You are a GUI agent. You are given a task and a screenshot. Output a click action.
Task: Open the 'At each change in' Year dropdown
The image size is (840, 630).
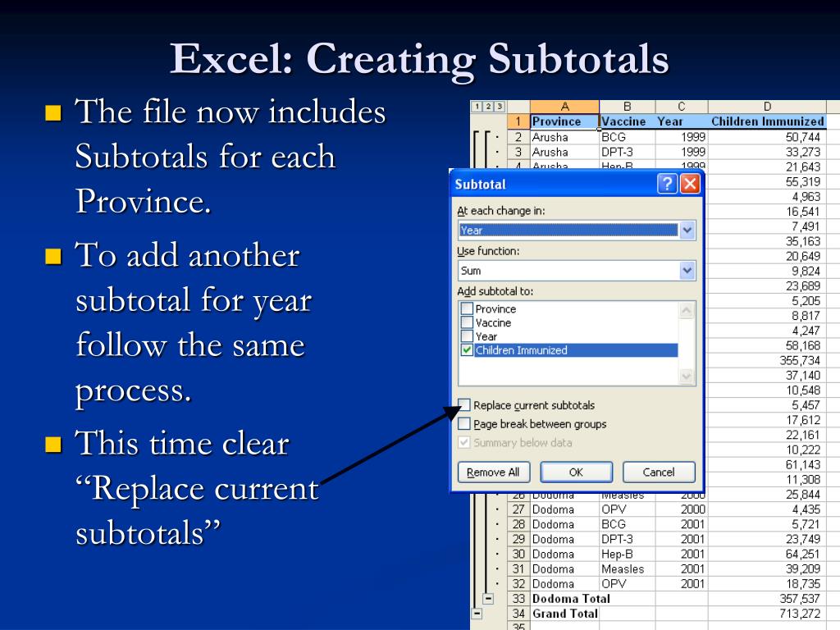click(x=687, y=231)
